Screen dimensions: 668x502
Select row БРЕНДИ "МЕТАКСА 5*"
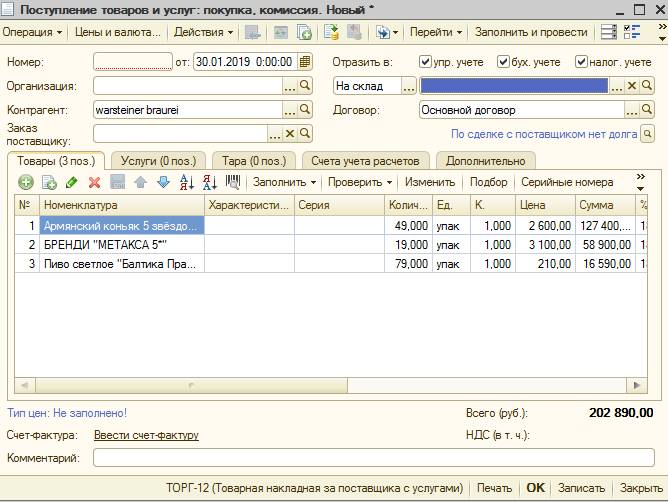(331, 245)
